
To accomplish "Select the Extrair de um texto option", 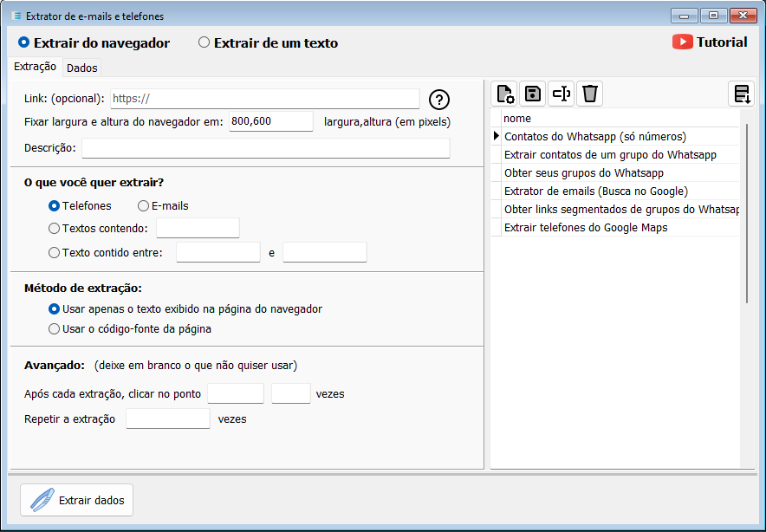I will (268, 43).
